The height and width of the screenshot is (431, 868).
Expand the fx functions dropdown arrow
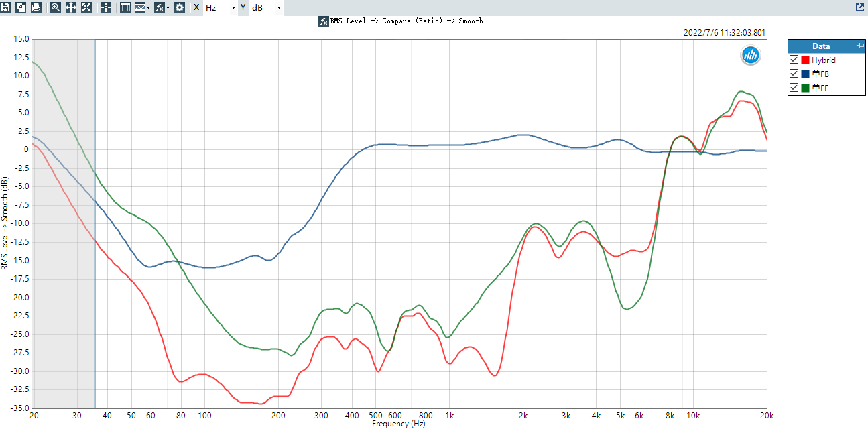(x=167, y=8)
